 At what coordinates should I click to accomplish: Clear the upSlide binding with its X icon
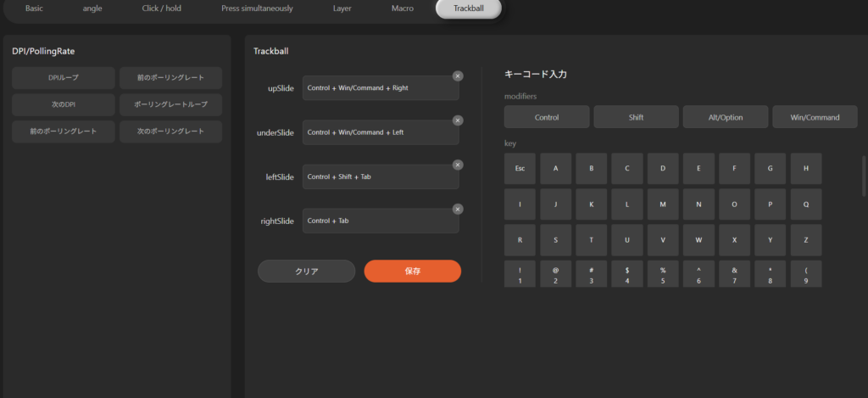pyautogui.click(x=458, y=76)
